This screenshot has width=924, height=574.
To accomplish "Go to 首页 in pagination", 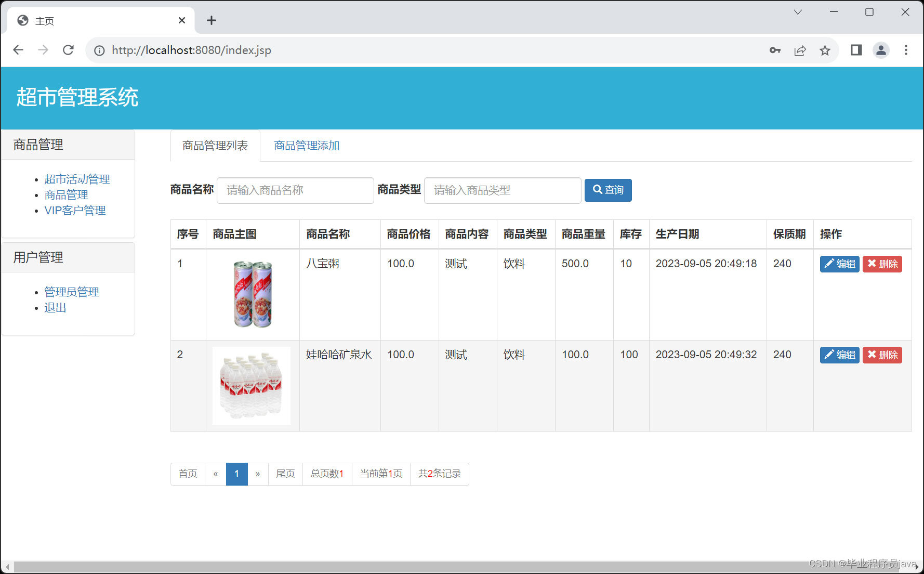I will (188, 474).
